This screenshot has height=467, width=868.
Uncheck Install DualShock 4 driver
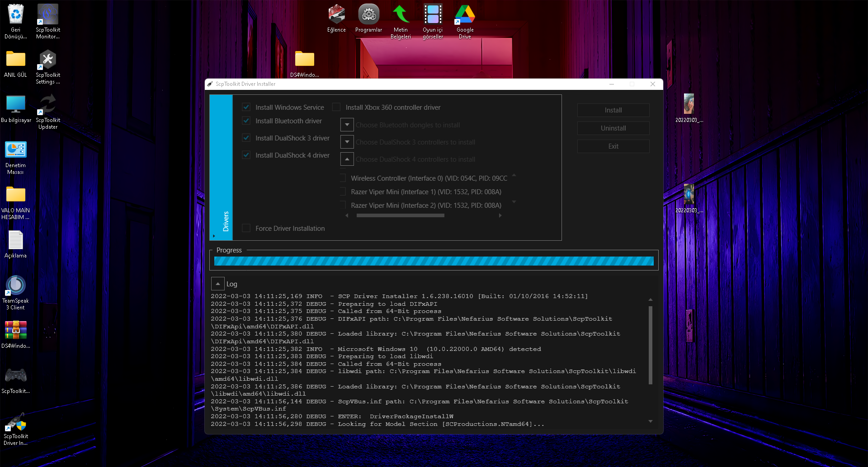[x=246, y=155]
